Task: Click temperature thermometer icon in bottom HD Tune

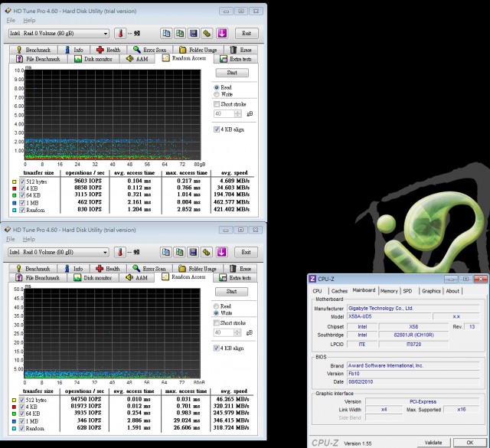Action: (x=120, y=252)
